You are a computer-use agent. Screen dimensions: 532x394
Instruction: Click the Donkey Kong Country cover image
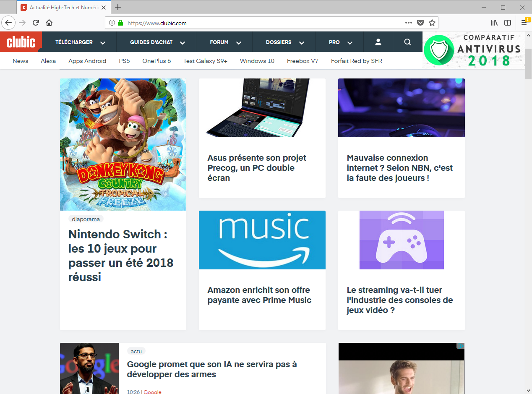pos(123,144)
